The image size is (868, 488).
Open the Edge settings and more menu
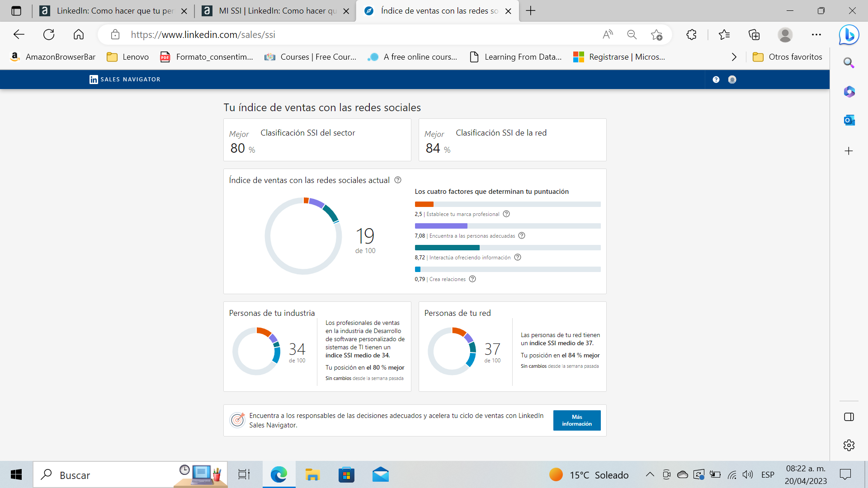pyautogui.click(x=816, y=34)
